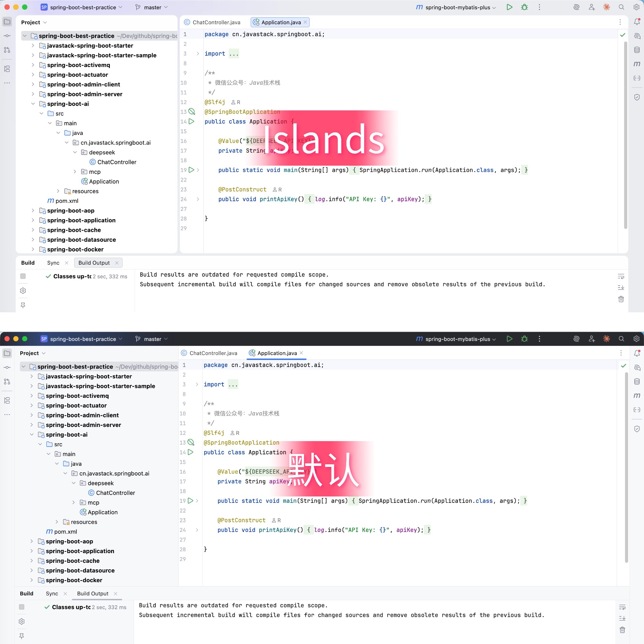This screenshot has width=644, height=644.
Task: Clear build output with trash icon in the light-titlebar window
Action: (x=621, y=299)
